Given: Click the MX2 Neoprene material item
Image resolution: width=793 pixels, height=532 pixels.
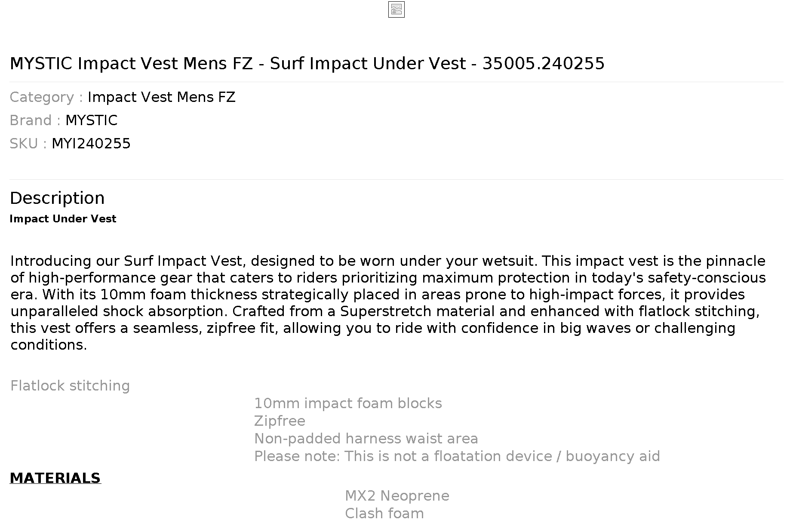Looking at the screenshot, I should click(397, 496).
